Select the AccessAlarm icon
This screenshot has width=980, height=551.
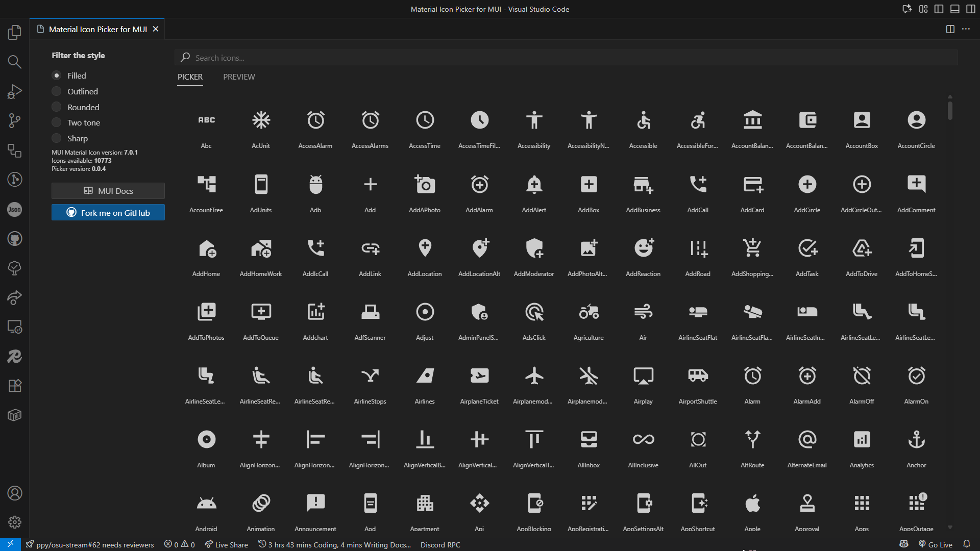click(x=315, y=120)
